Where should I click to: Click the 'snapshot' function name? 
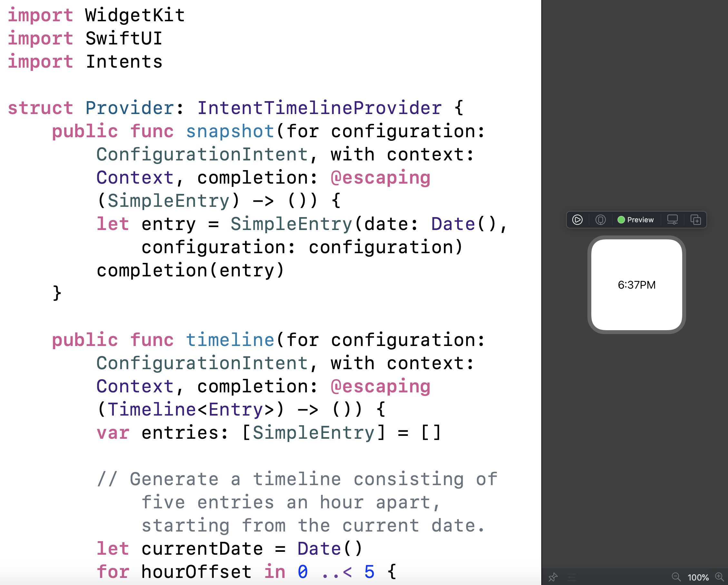[230, 131]
